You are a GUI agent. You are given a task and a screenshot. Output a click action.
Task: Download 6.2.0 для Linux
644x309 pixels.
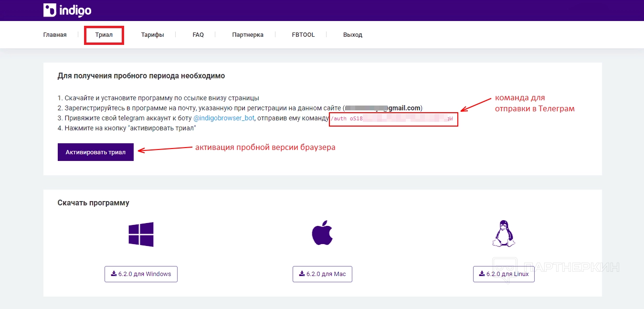[504, 274]
